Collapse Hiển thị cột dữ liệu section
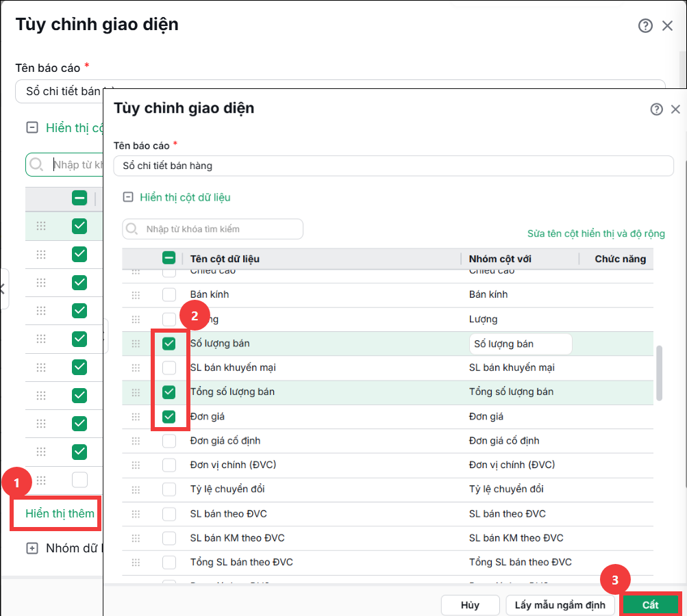The image size is (687, 616). 128,197
